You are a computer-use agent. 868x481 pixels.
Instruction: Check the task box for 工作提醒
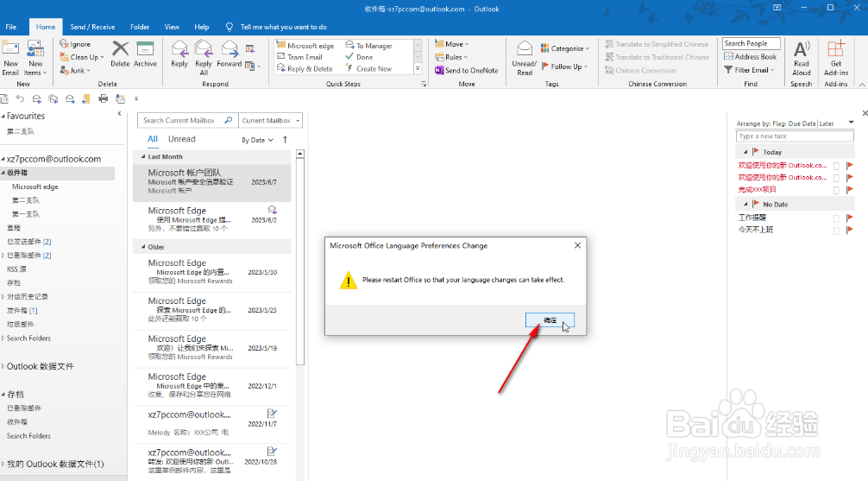(x=836, y=218)
